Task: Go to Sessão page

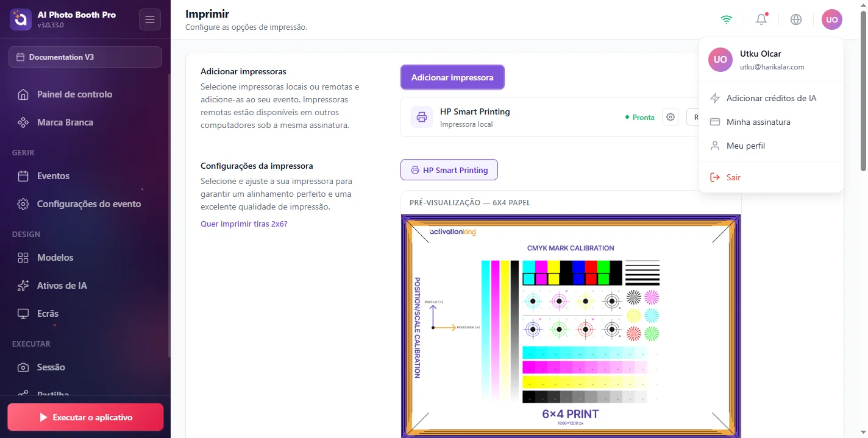Action: pos(85,367)
